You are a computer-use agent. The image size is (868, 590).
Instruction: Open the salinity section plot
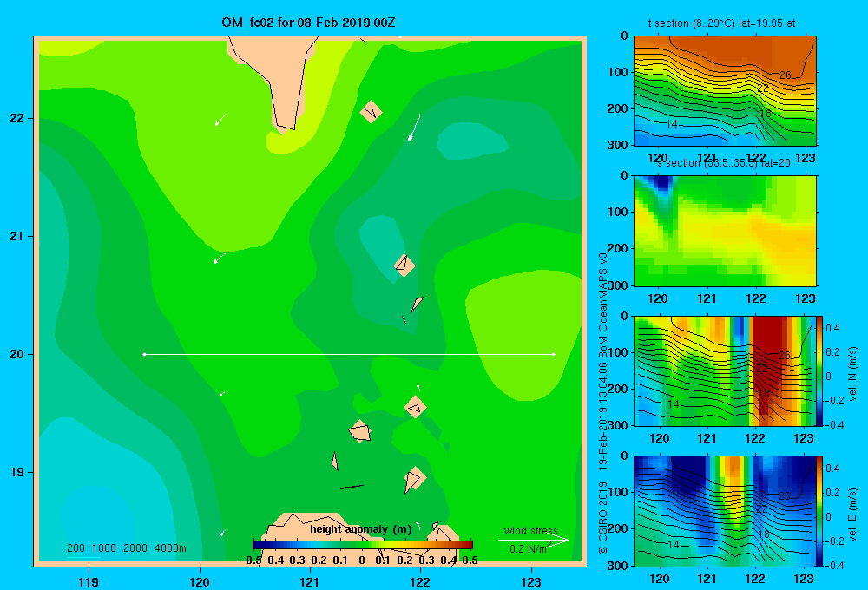pyautogui.click(x=725, y=231)
